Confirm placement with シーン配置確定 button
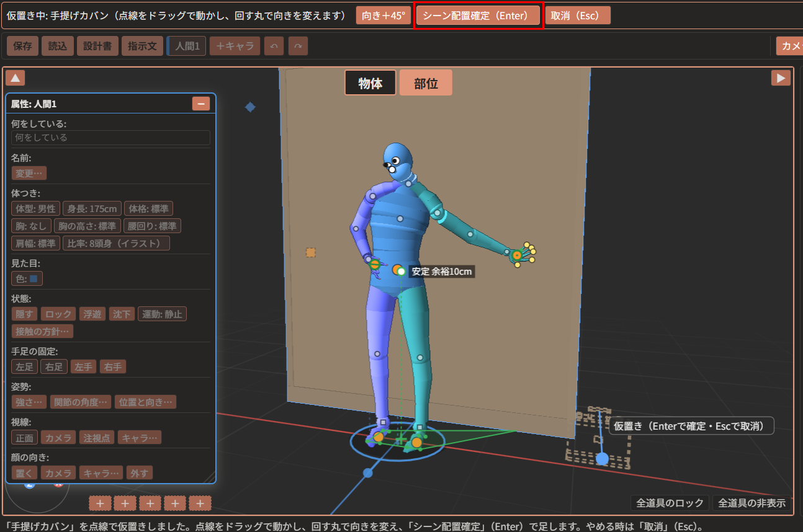803x532 pixels. 478,16
